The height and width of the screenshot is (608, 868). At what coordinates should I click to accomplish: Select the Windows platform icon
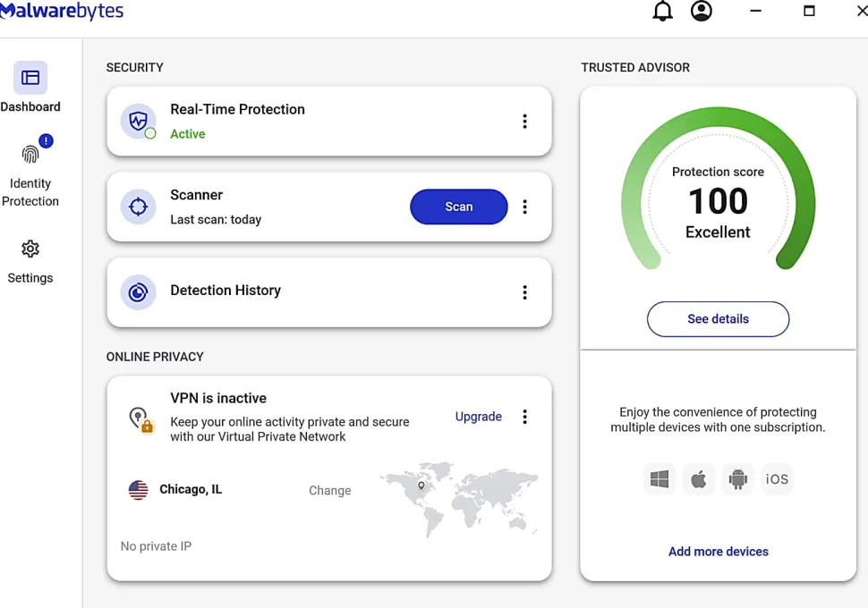pyautogui.click(x=660, y=479)
